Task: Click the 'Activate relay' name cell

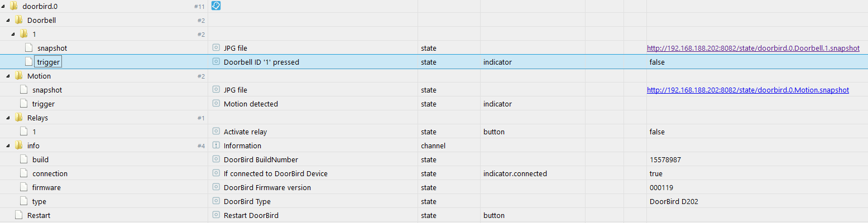Action: click(x=245, y=132)
